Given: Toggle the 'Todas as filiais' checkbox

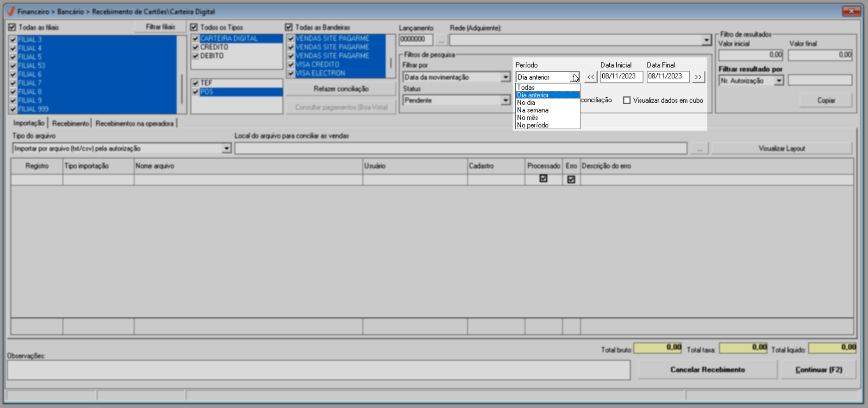Looking at the screenshot, I should tap(12, 27).
